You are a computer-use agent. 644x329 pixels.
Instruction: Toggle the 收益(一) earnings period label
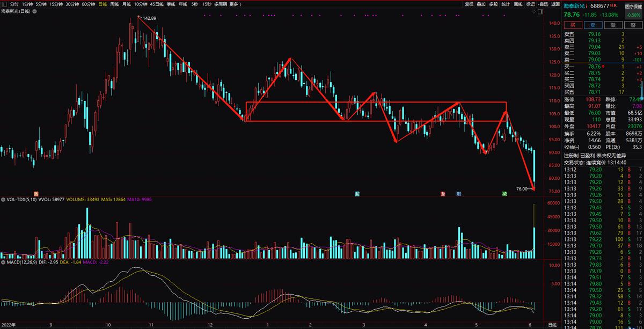(x=573, y=147)
